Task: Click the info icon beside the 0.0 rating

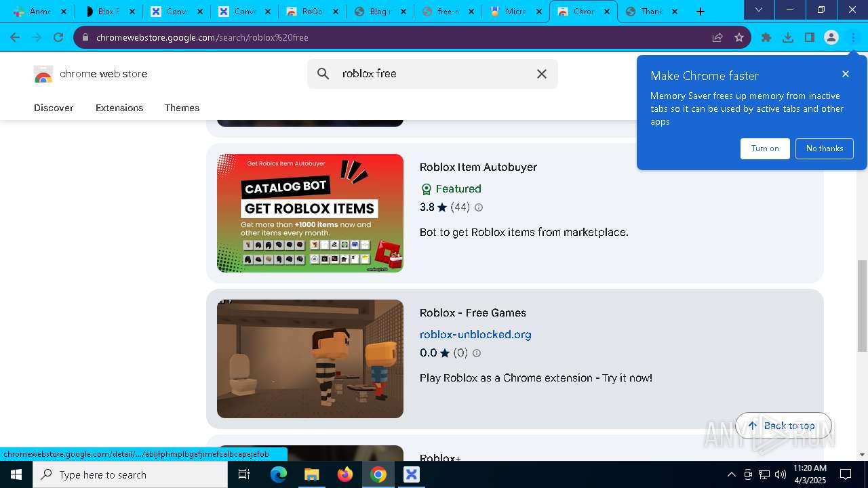Action: pyautogui.click(x=477, y=353)
